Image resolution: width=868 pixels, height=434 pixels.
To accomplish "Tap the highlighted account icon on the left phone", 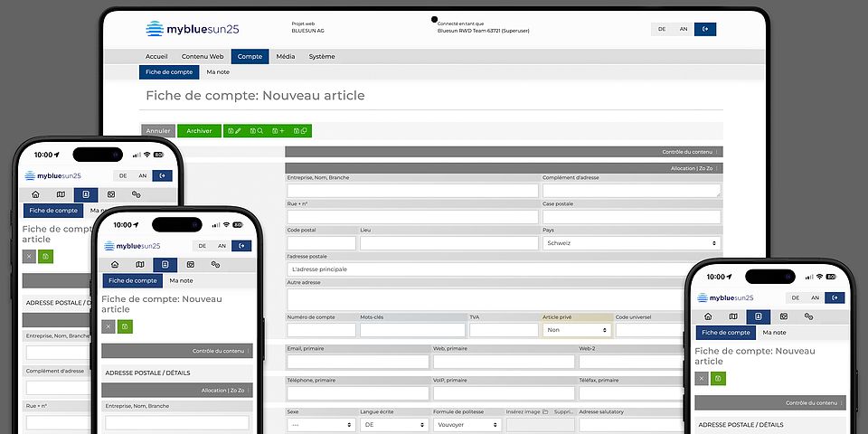I will tap(86, 194).
